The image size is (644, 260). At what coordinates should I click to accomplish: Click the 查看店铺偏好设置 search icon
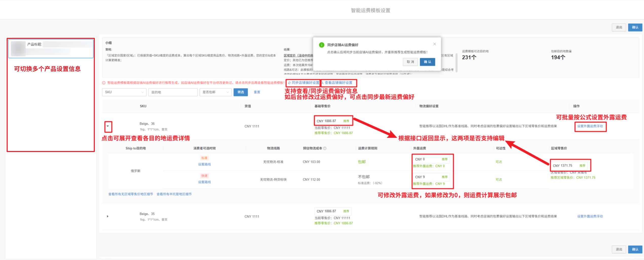(x=323, y=83)
